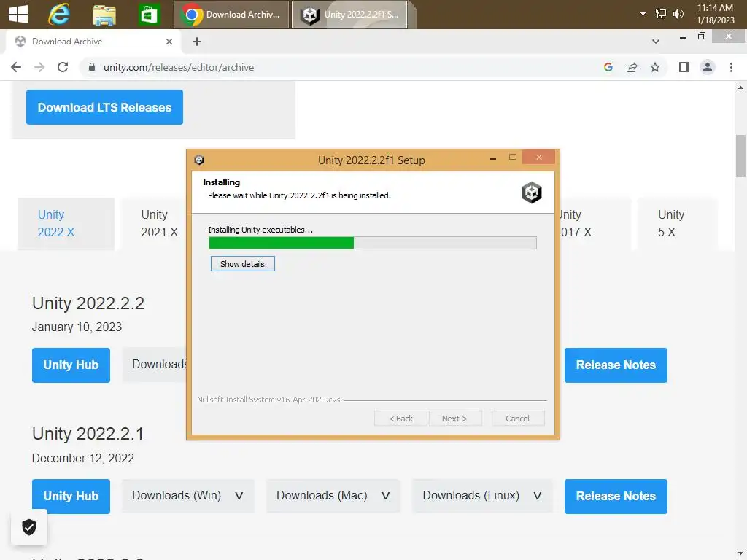Viewport: 747px width, 560px height.
Task: Expand Downloads (Win) for Unity 2022.2.1
Action: tap(188, 496)
